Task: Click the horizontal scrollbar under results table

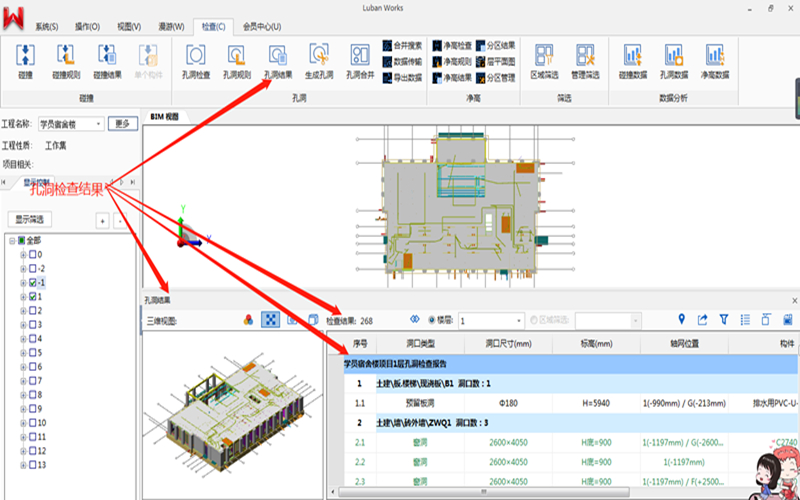Action: (x=483, y=492)
